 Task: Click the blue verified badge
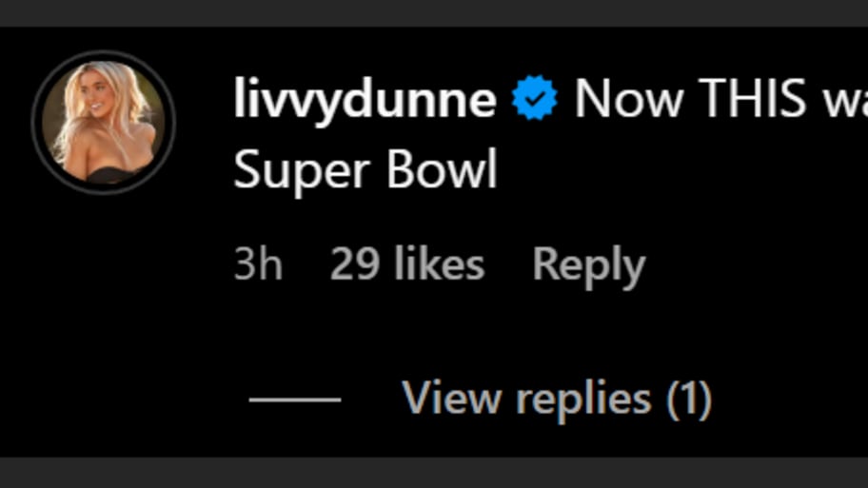click(x=535, y=99)
